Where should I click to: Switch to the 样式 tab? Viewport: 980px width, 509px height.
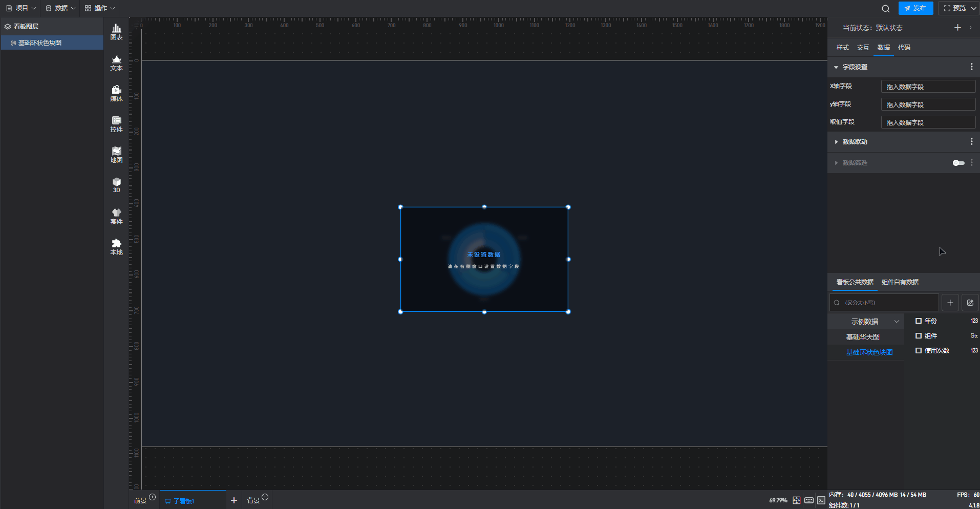coord(842,48)
